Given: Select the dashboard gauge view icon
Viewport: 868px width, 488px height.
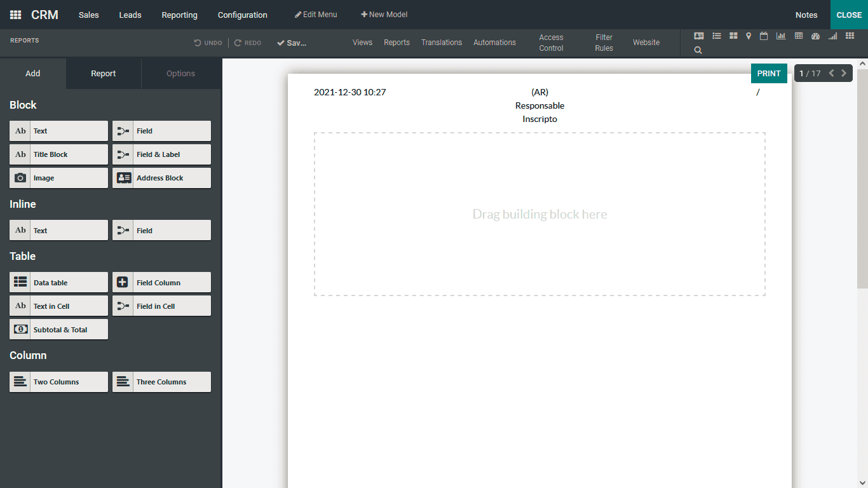Looking at the screenshot, I should pyautogui.click(x=815, y=36).
